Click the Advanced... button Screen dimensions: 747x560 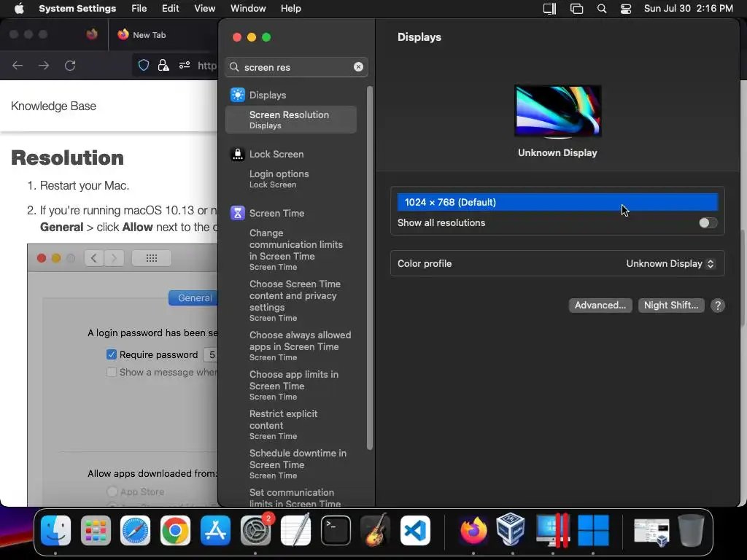(x=600, y=306)
